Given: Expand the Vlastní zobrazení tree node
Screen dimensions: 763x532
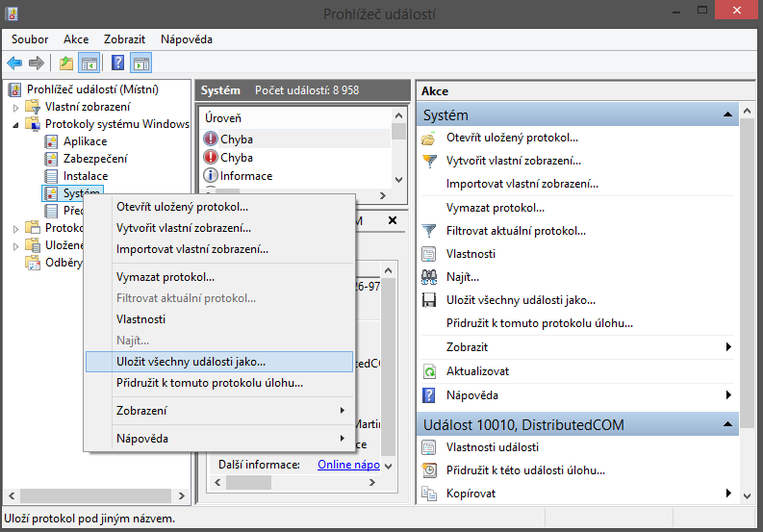Looking at the screenshot, I should click(16, 107).
